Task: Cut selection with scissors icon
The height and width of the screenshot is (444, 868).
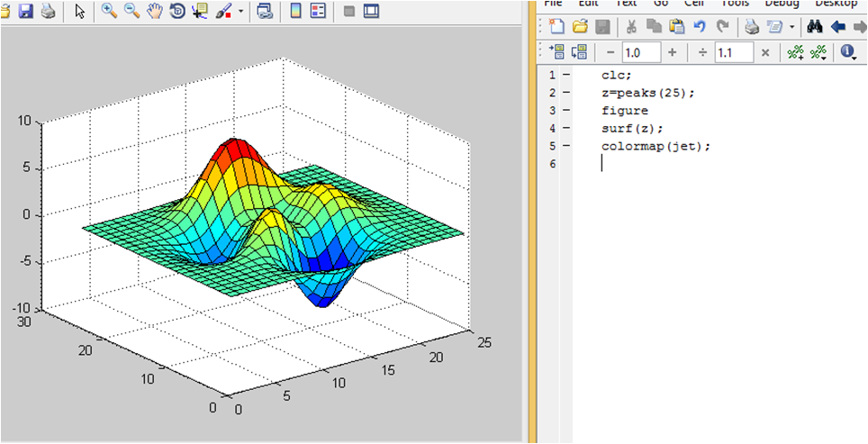Action: pyautogui.click(x=632, y=25)
